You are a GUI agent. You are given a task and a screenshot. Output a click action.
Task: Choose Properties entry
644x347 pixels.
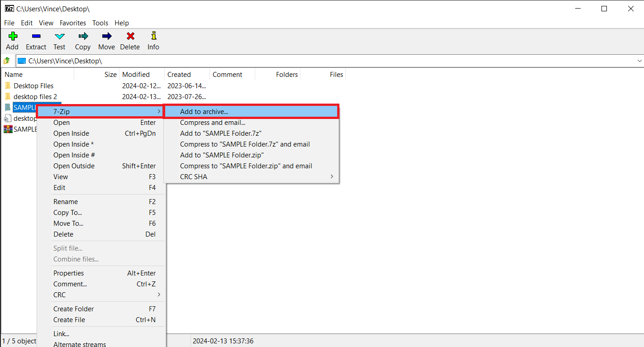tap(101, 273)
